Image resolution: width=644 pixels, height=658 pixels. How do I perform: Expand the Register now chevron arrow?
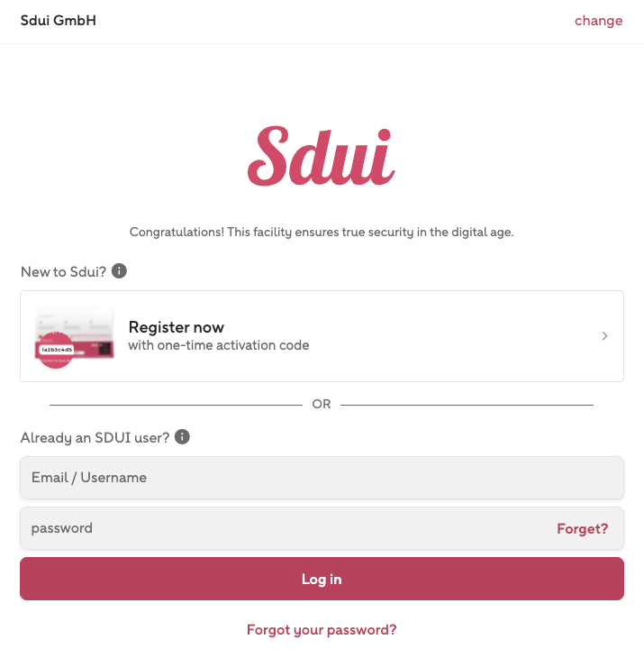[x=604, y=336]
